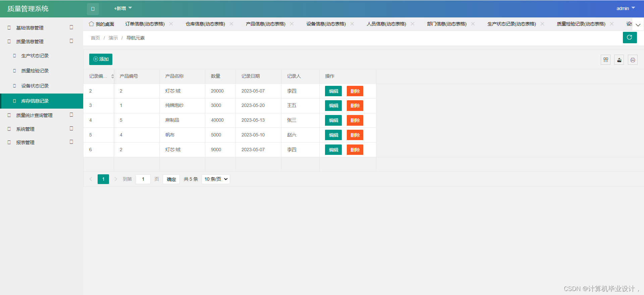
Task: Switch to 生产状态记录(动态表格) tab
Action: [x=512, y=24]
